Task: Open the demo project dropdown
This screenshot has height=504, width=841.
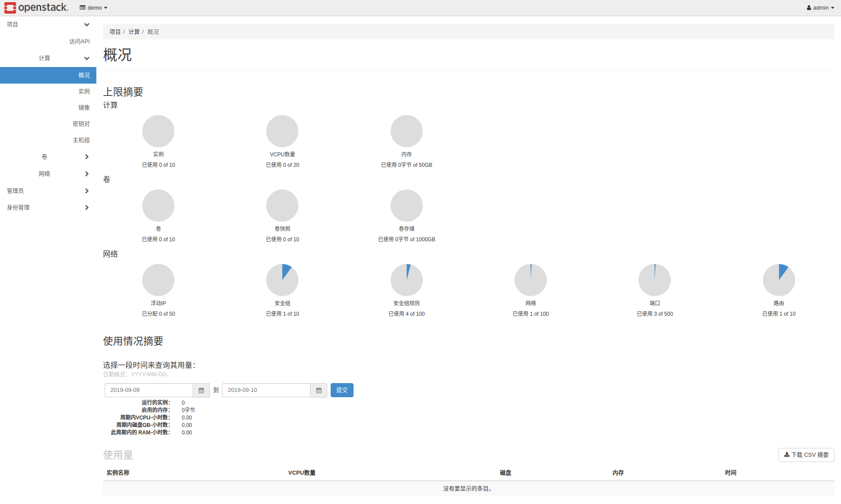Action: coord(94,7)
